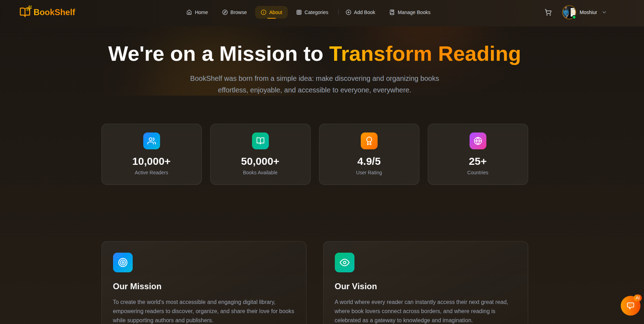Viewport: 644px width, 324px height.
Task: Click the Our Vision description paragraph
Action: (x=422, y=311)
